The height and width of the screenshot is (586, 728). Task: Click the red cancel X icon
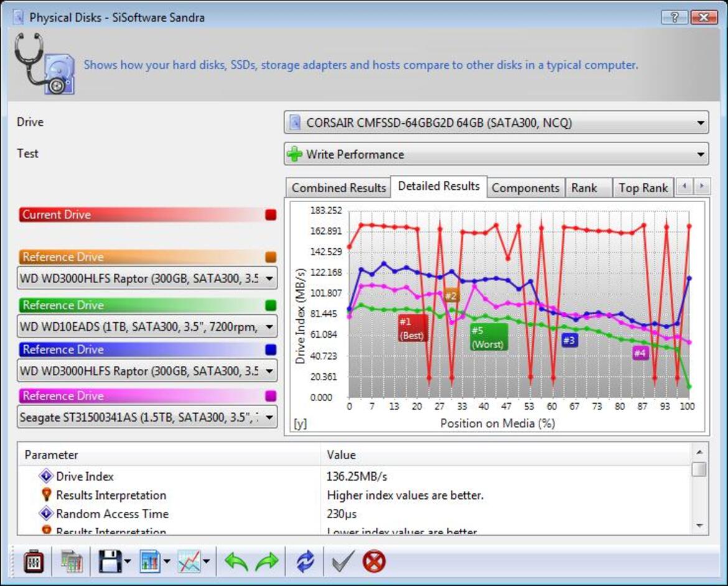[x=374, y=562]
